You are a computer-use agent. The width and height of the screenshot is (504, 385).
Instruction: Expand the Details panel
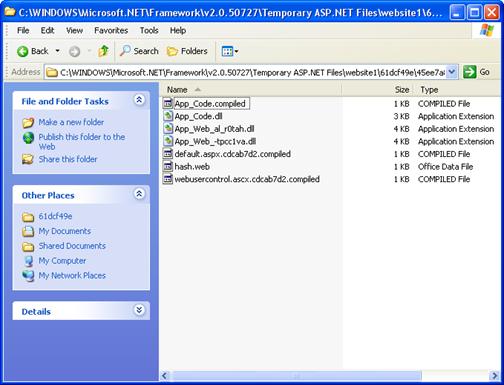coord(139,310)
